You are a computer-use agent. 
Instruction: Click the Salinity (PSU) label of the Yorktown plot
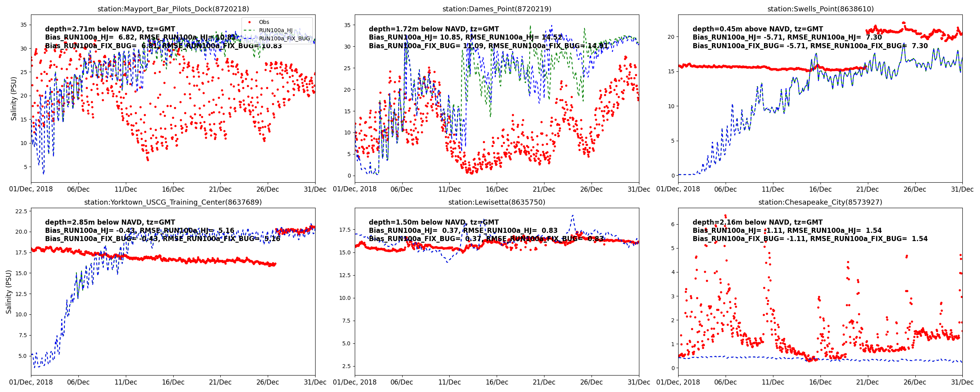point(9,292)
